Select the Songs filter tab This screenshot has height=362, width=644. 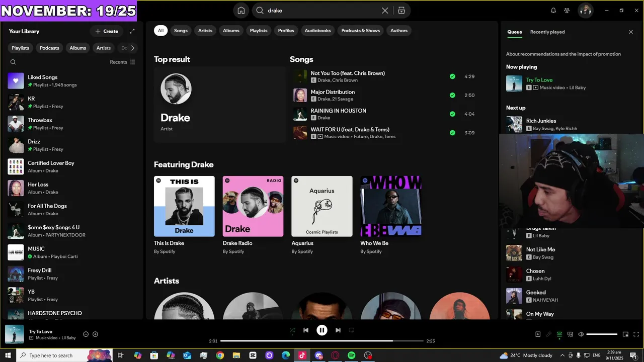tap(181, 31)
